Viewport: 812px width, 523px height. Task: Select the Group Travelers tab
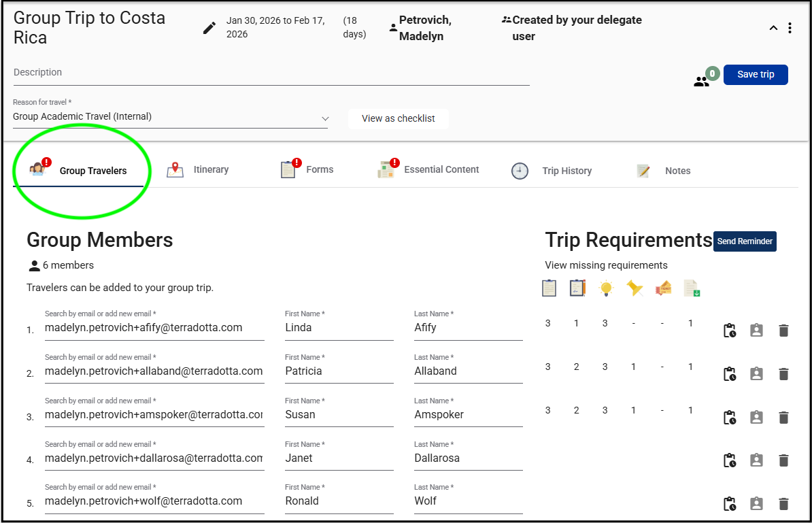78,170
